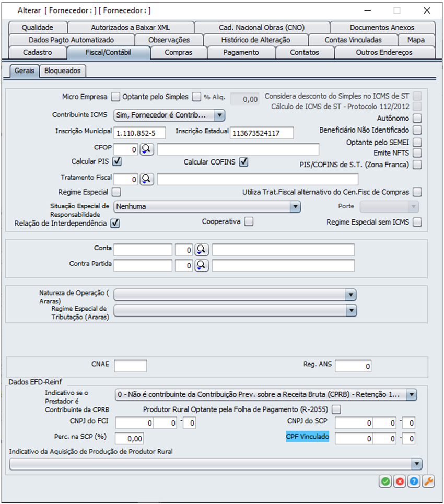Click the CNAE input field
Image resolution: width=444 pixels, height=504 pixels.
tap(131, 366)
